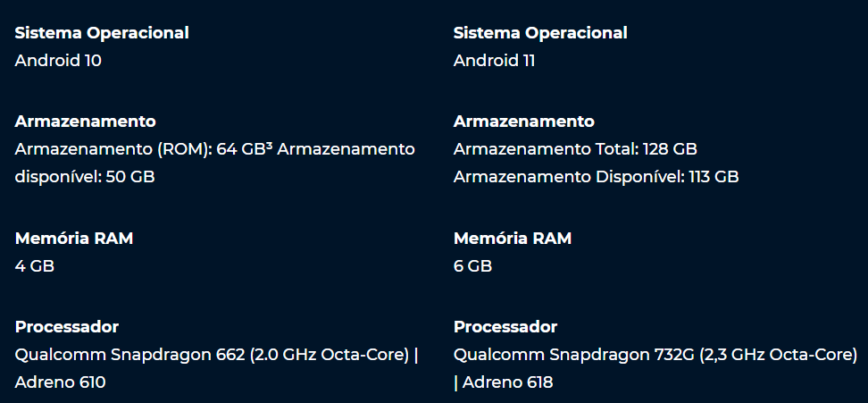868x403 pixels.
Task: Click the Armazenamento Disponível: 113 GB text
Action: [596, 177]
